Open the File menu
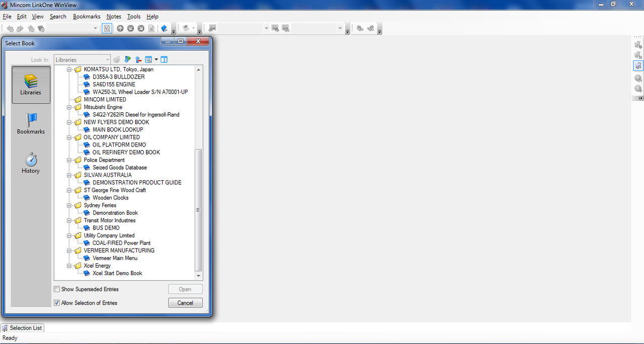The image size is (644, 344). (7, 17)
